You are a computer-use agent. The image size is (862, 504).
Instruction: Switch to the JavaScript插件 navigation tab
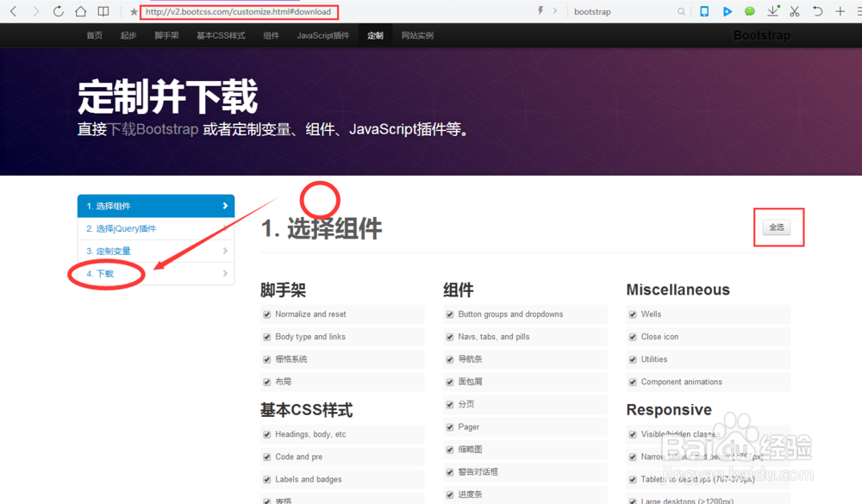pyautogui.click(x=323, y=35)
